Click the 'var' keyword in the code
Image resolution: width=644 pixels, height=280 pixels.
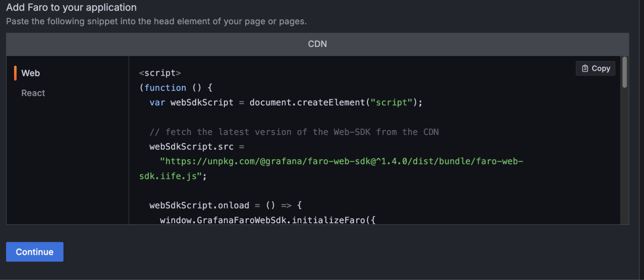[157, 102]
